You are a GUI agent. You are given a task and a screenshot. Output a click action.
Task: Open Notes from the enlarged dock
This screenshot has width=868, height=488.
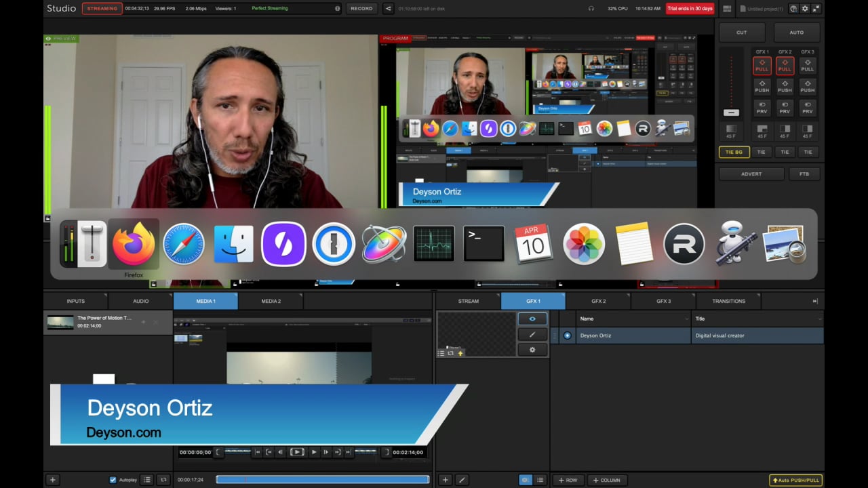click(x=634, y=244)
